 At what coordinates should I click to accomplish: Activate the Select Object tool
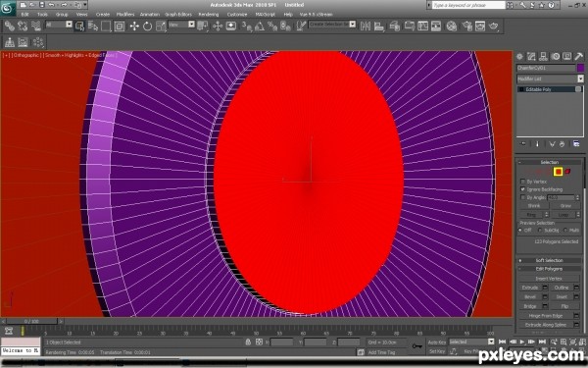pos(79,26)
